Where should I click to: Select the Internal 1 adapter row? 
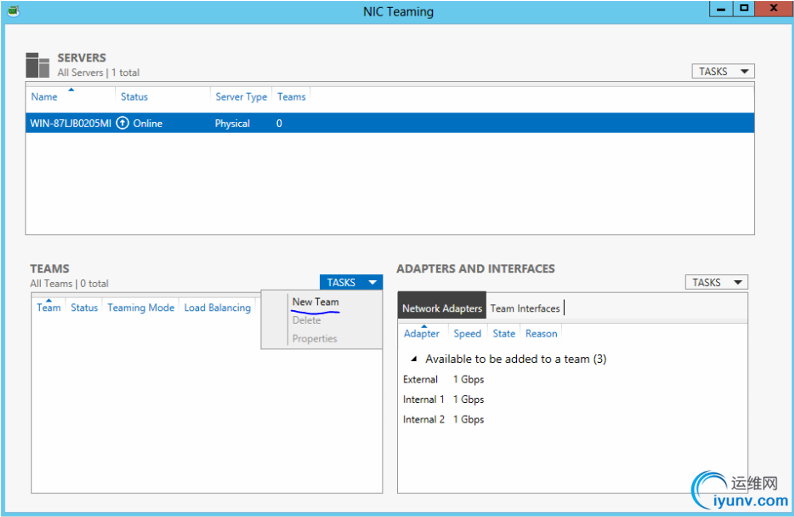click(x=572, y=400)
